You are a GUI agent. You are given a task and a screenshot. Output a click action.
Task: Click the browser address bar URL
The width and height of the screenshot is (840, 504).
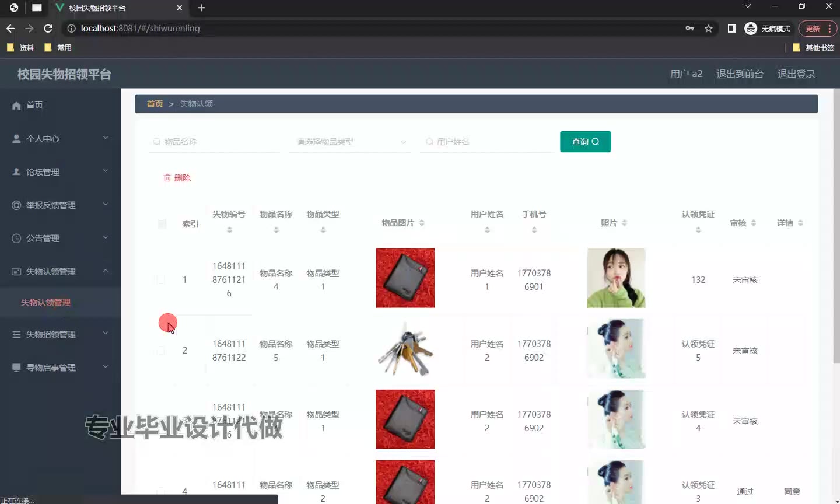click(x=140, y=28)
